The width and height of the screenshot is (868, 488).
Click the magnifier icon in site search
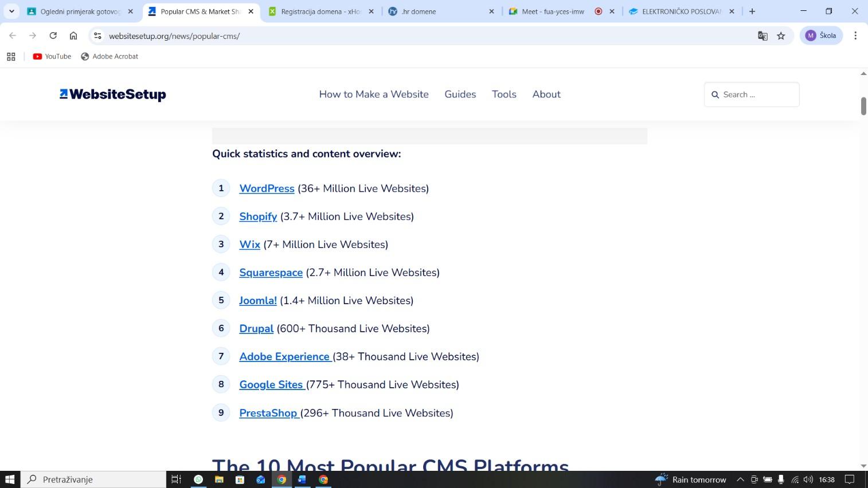coord(715,95)
